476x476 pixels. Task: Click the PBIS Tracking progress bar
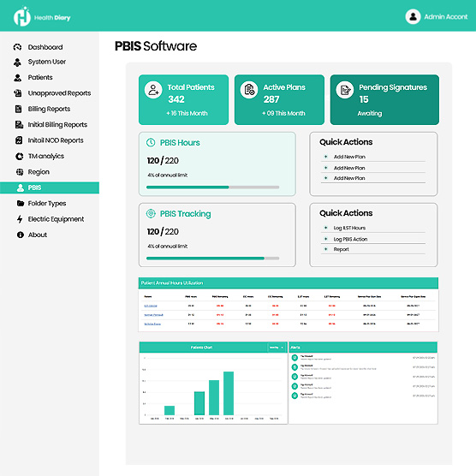(x=212, y=259)
